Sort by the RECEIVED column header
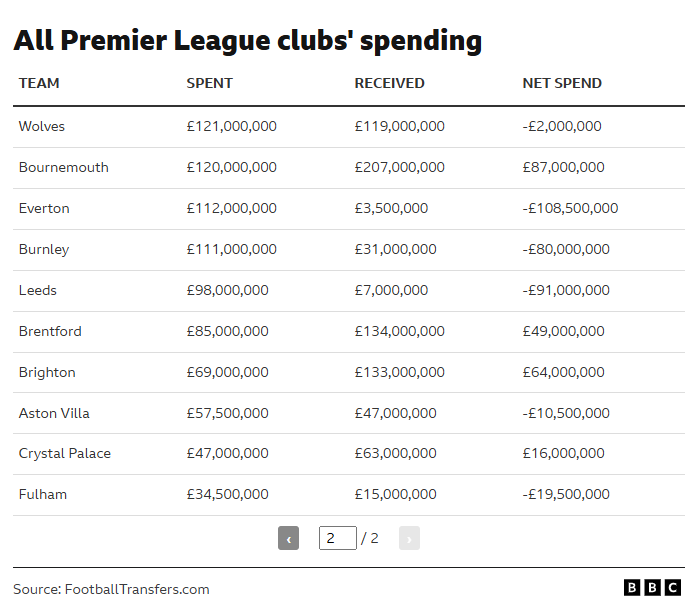This screenshot has height=605, width=697. [389, 83]
